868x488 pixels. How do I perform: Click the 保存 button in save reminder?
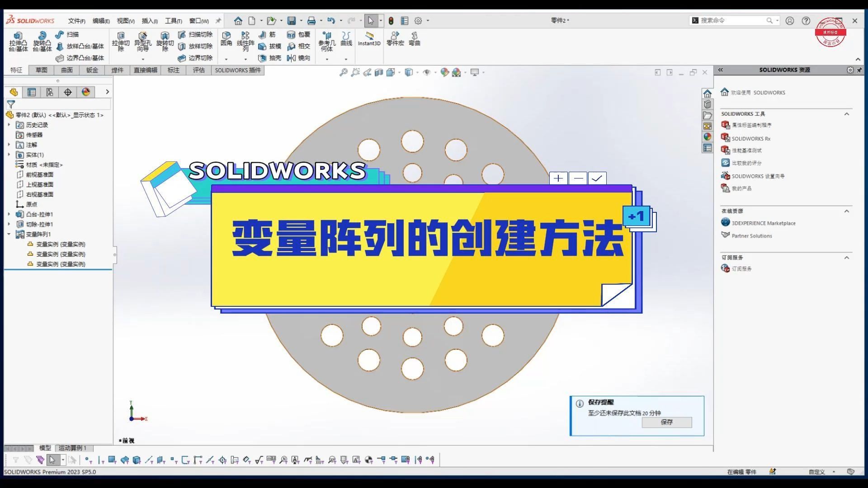pyautogui.click(x=667, y=422)
